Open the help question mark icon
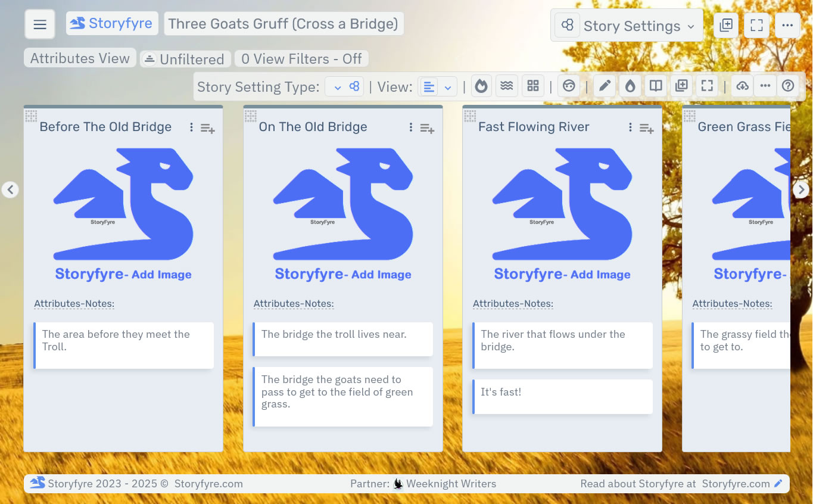The height and width of the screenshot is (504, 813). pyautogui.click(x=788, y=85)
